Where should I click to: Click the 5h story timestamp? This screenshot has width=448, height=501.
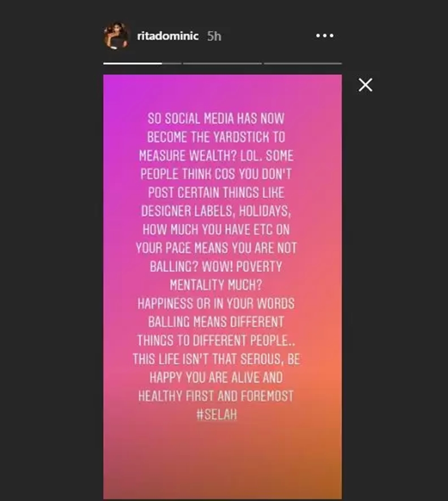pyautogui.click(x=214, y=36)
